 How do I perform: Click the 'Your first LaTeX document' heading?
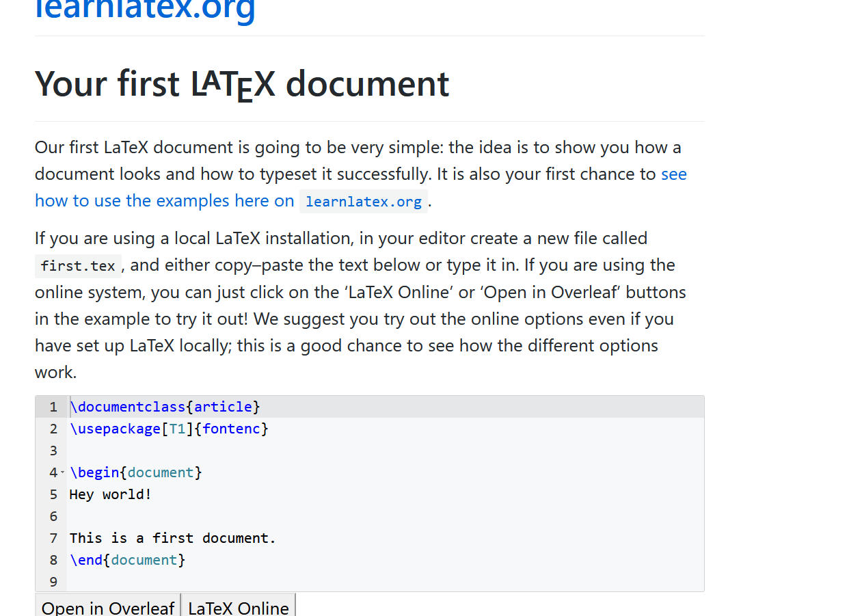(x=242, y=83)
